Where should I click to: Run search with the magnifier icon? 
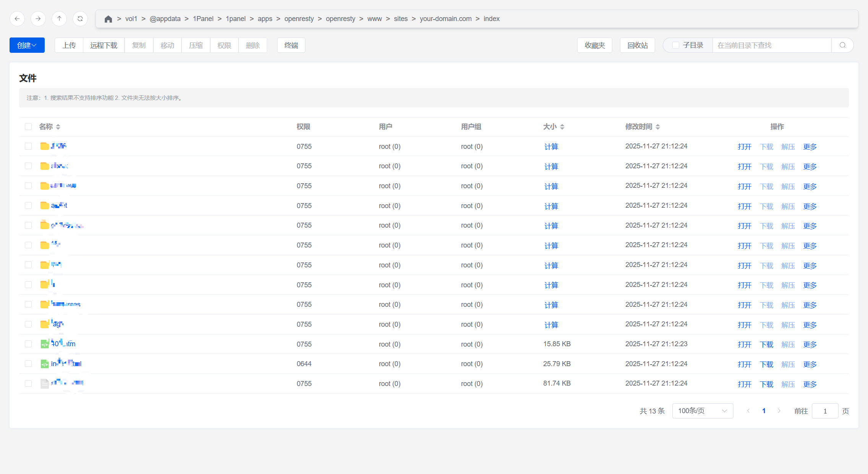(842, 45)
